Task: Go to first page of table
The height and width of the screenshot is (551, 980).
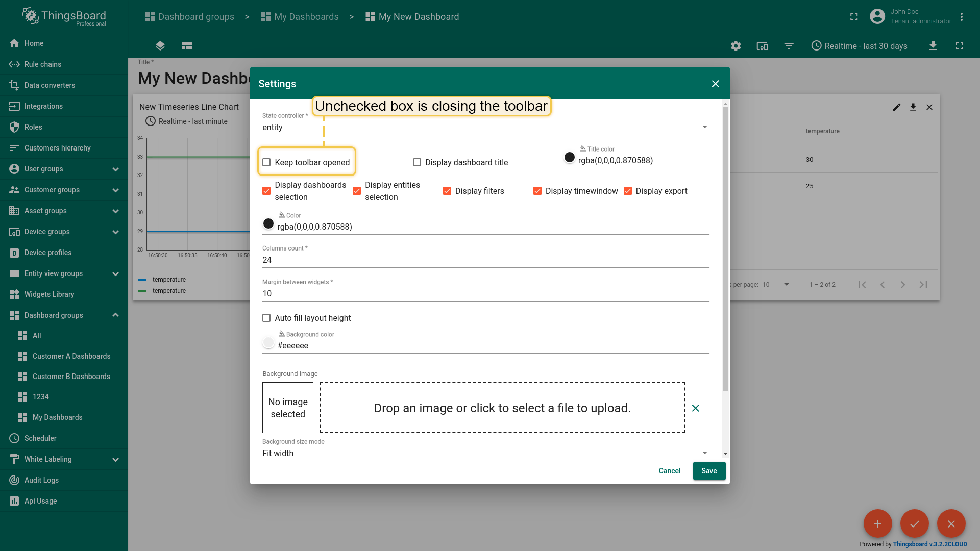Action: tap(862, 285)
